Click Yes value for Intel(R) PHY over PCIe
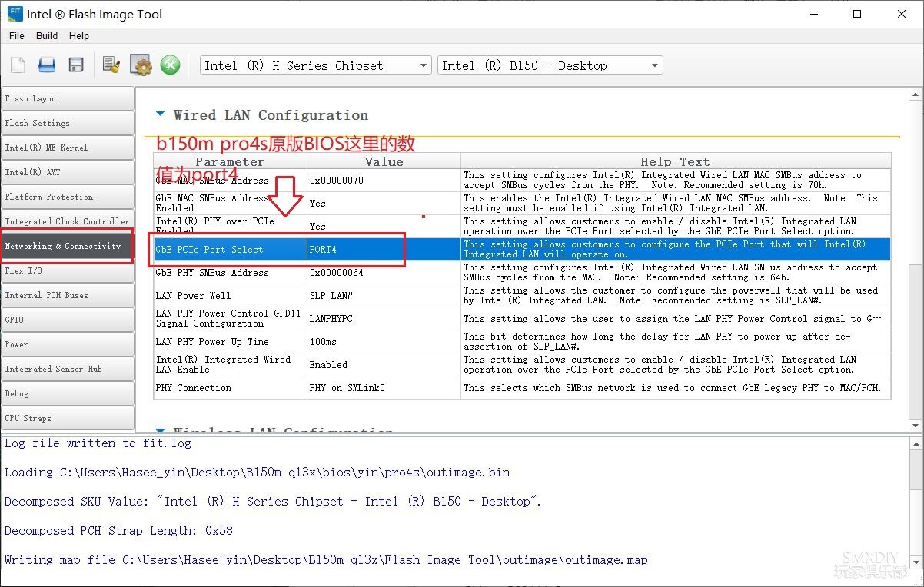The width and height of the screenshot is (924, 587). click(x=384, y=227)
